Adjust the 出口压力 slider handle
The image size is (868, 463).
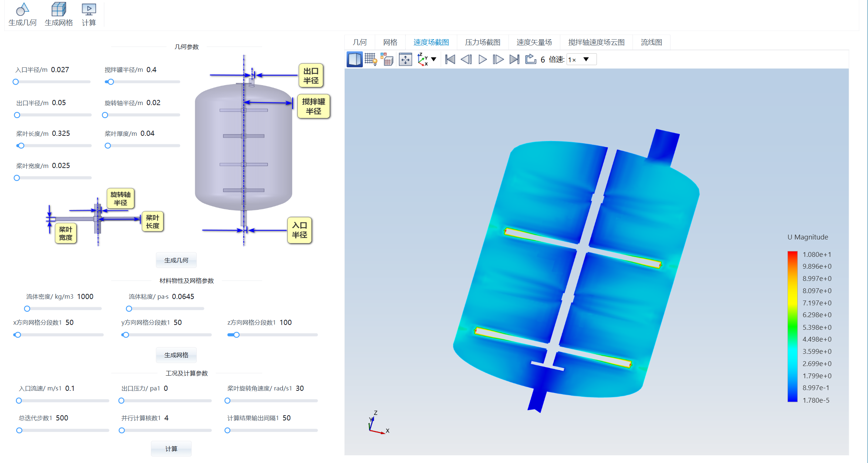[121, 401]
